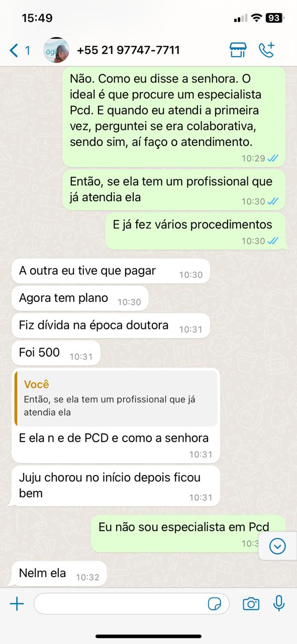
Task: Open the camera icon beside message field
Action: (251, 604)
